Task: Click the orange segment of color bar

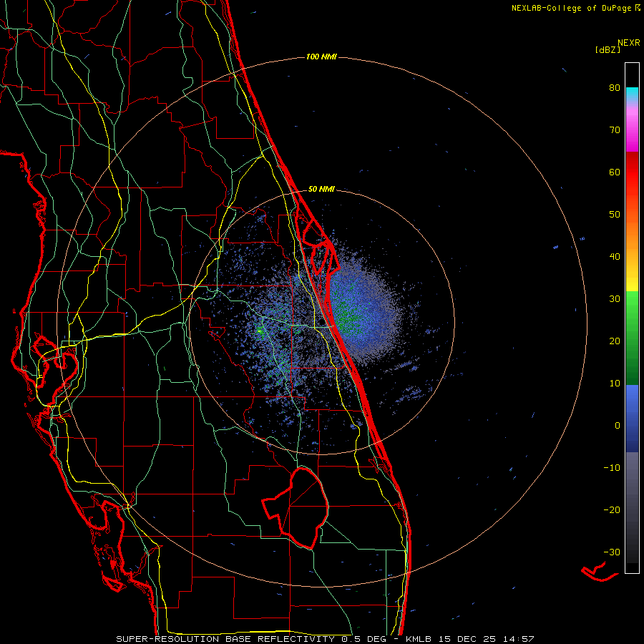Action: coord(632,238)
